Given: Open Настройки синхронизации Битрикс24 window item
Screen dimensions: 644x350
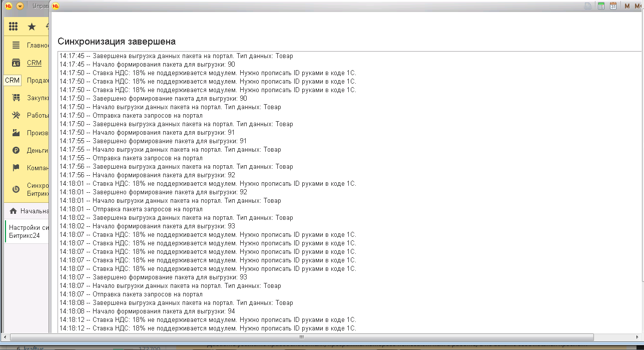Looking at the screenshot, I should [29, 231].
